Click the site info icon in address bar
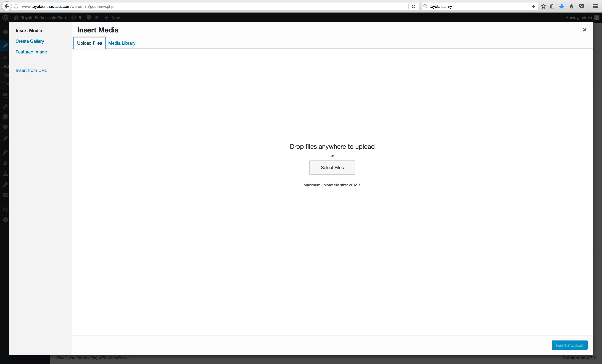The width and height of the screenshot is (602, 364). [16, 6]
